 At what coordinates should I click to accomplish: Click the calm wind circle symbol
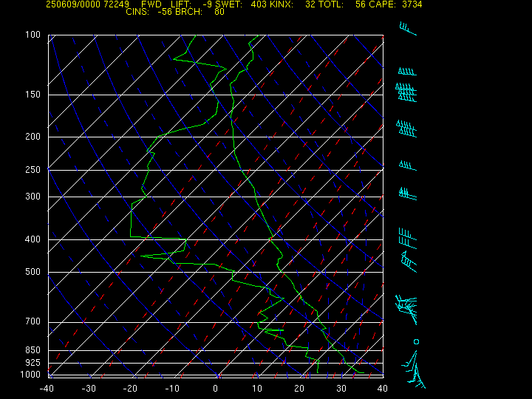coord(416,341)
